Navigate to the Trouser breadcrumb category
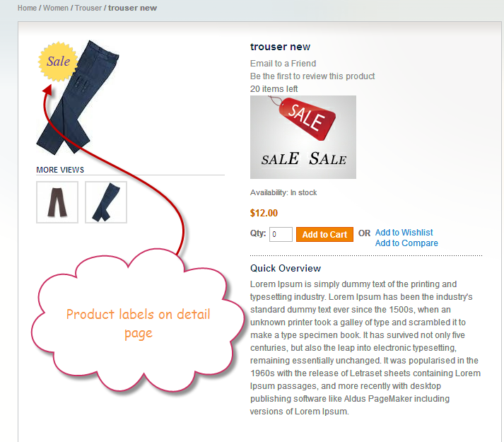This screenshot has height=442, width=504. pos(88,8)
